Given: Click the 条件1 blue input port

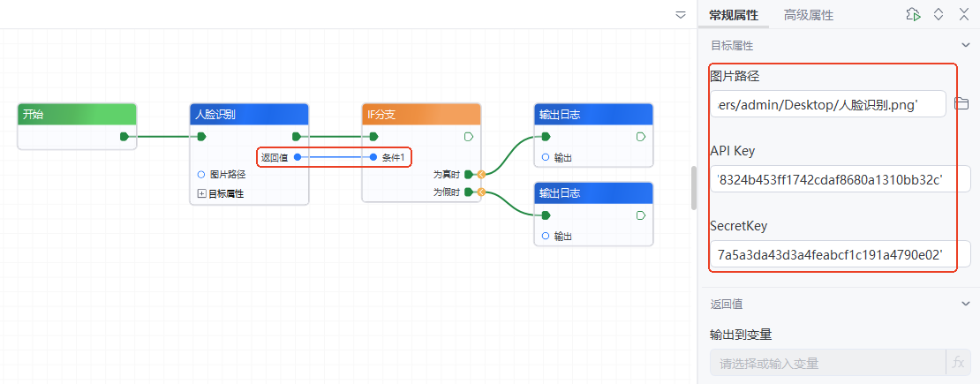Looking at the screenshot, I should 373,157.
